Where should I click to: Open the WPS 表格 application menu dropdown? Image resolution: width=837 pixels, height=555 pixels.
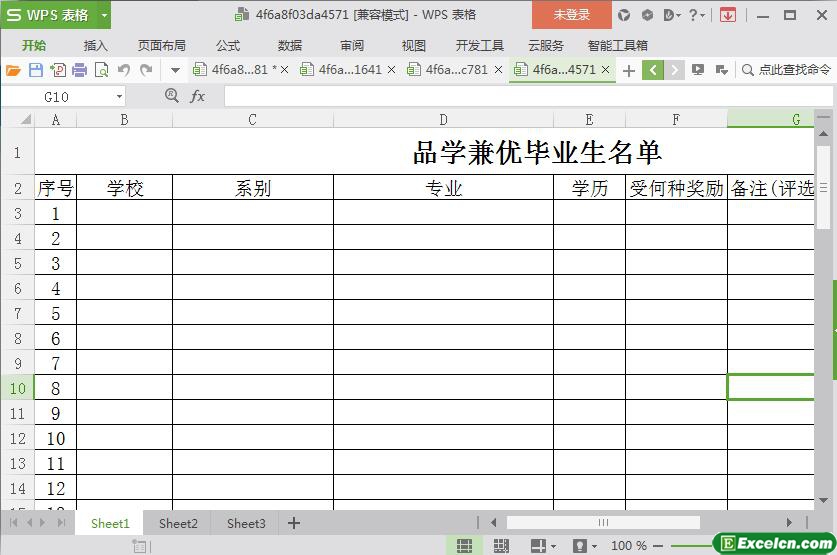tap(105, 15)
